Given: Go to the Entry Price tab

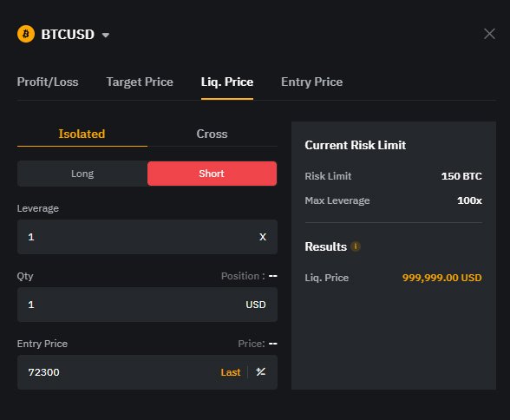Looking at the screenshot, I should (311, 82).
